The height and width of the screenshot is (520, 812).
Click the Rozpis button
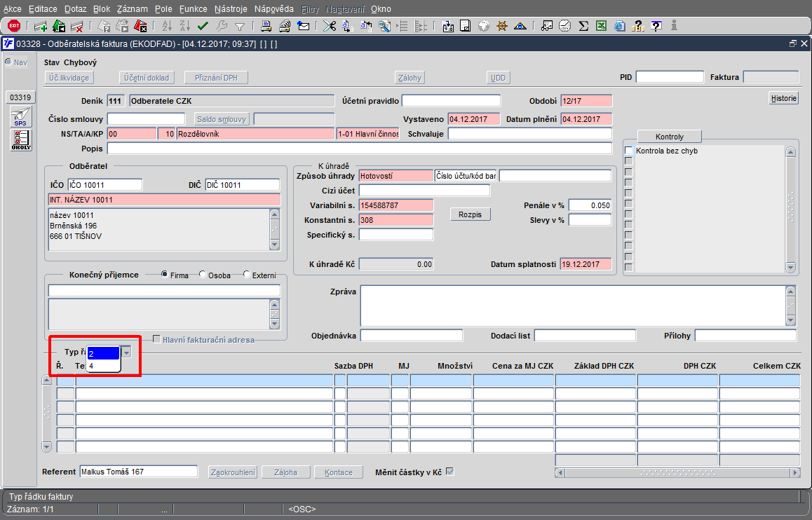coord(470,214)
